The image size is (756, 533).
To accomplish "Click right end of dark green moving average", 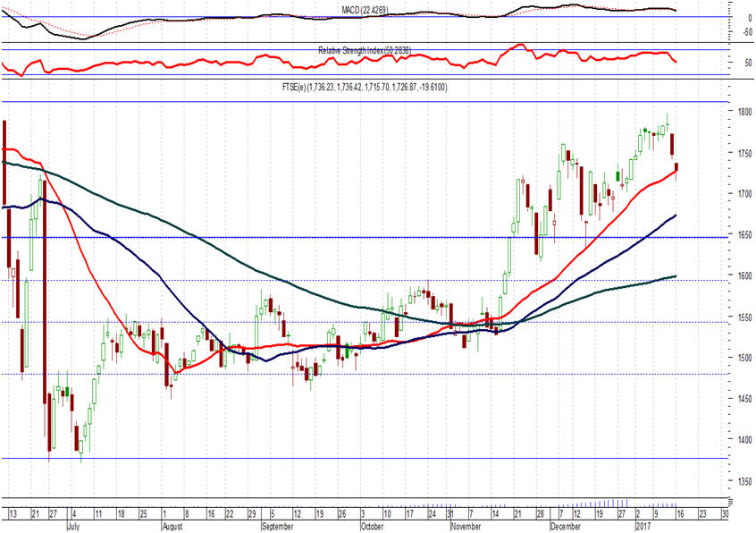I will pyautogui.click(x=674, y=276).
